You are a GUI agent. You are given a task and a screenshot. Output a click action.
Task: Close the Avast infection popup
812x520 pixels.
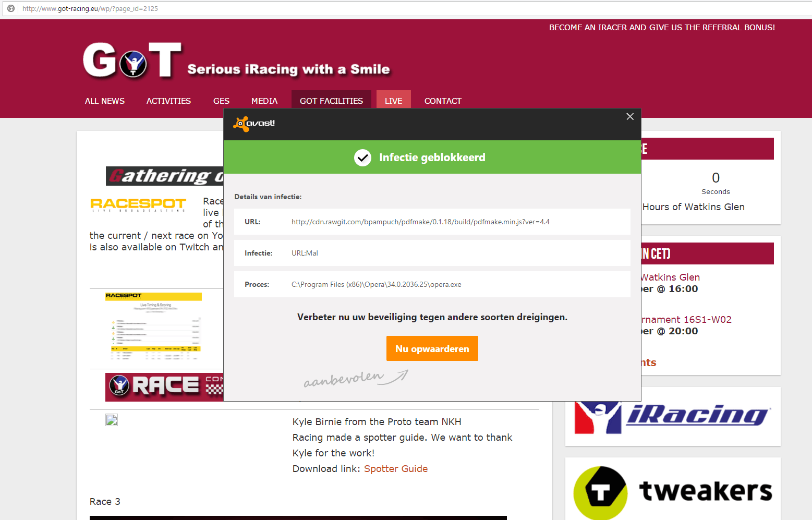(x=630, y=116)
